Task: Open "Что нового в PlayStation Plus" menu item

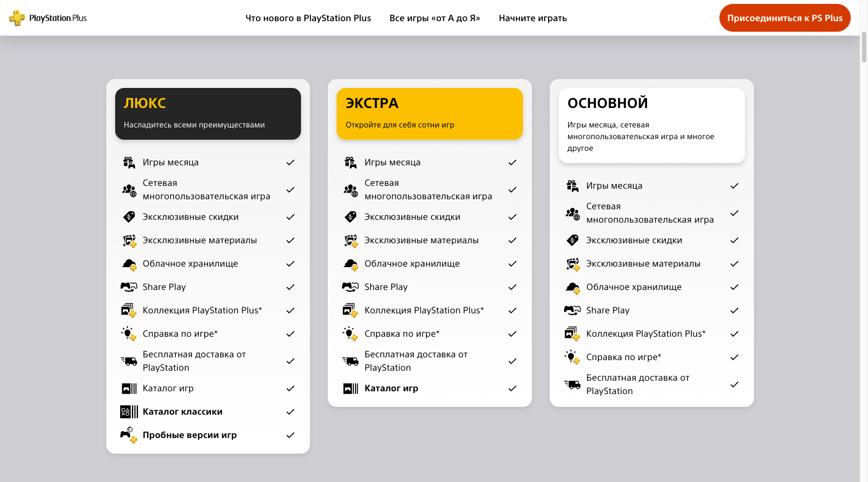Action: tap(308, 18)
